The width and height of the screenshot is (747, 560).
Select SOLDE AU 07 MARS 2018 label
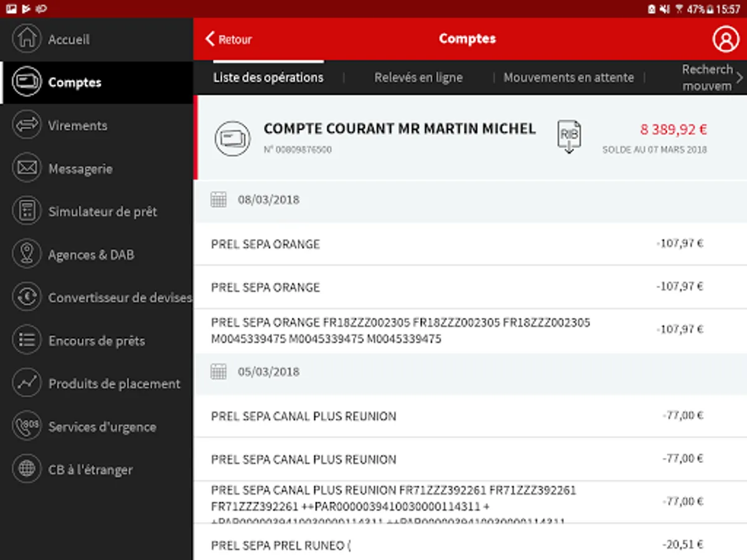pos(655,150)
